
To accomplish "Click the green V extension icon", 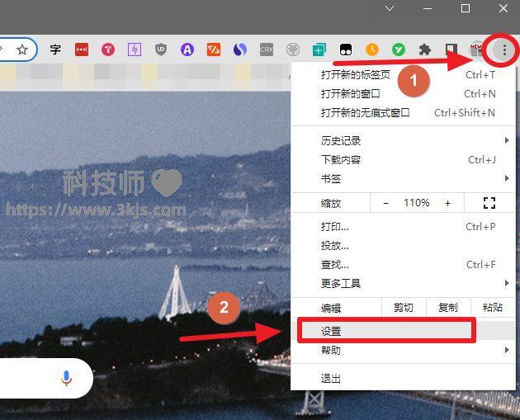I will (x=399, y=50).
